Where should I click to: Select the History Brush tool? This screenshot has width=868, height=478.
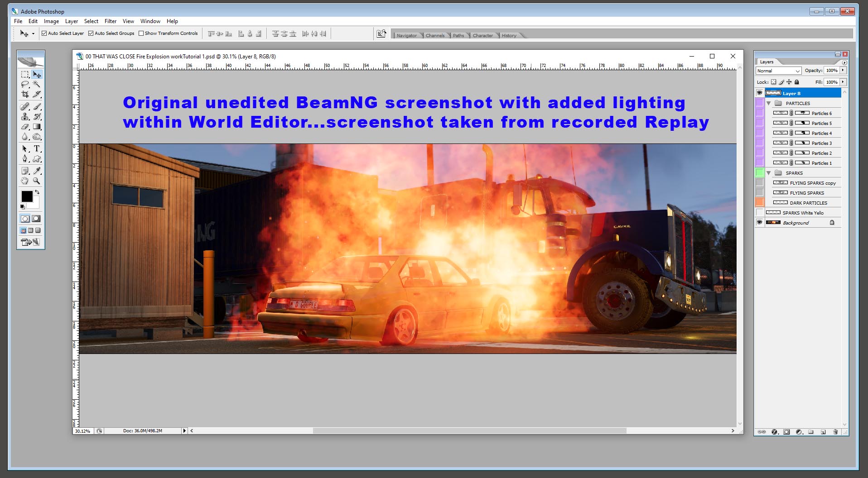coord(37,117)
